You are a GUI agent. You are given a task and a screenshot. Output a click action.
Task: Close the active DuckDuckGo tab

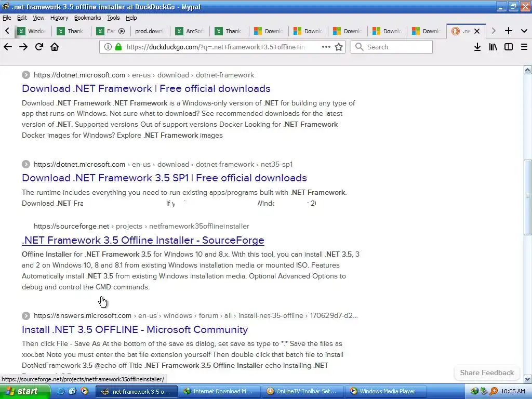477,31
